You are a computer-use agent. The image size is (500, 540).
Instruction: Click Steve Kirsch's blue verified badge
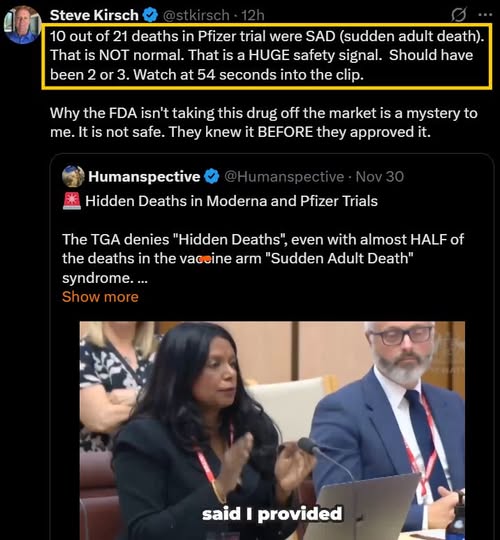point(150,15)
